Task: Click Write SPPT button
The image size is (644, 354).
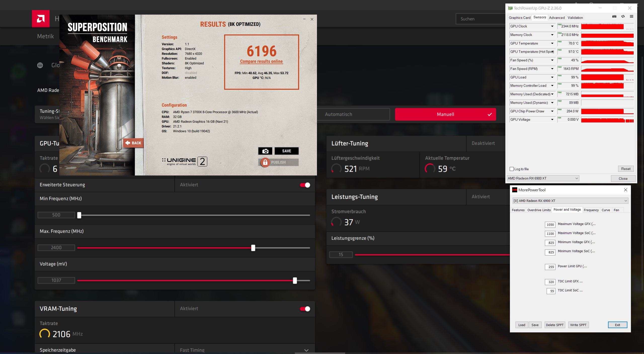Action: pyautogui.click(x=578, y=325)
